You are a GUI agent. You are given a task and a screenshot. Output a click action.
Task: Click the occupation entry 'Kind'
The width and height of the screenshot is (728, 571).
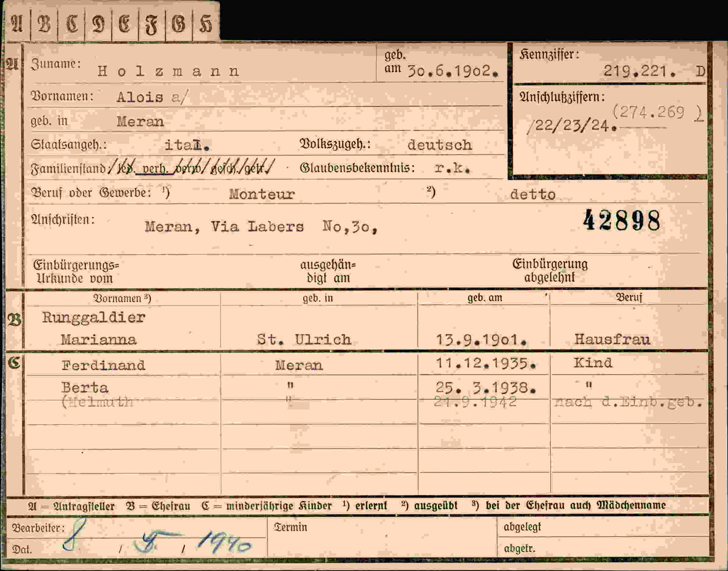pyautogui.click(x=593, y=363)
